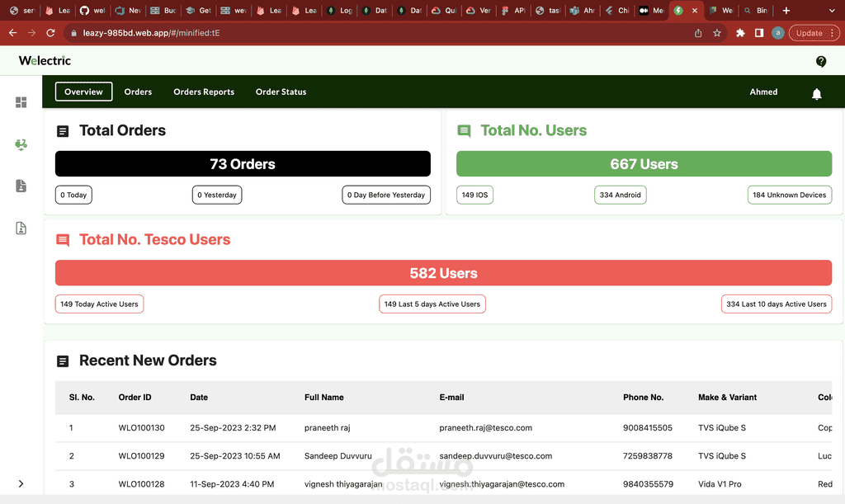Click the browser address bar URL
Image resolution: width=845 pixels, height=504 pixels.
click(151, 33)
